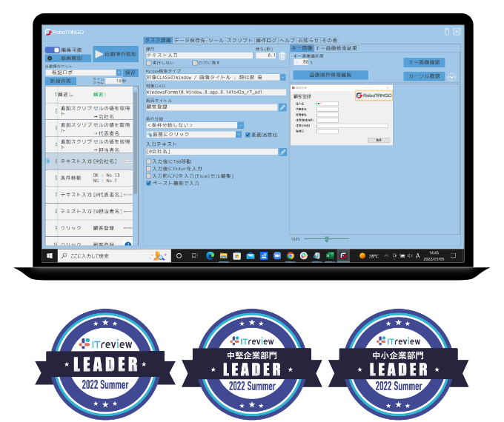Open Cortana circle icon on taskbar
504x422 pixels.
coord(179,255)
